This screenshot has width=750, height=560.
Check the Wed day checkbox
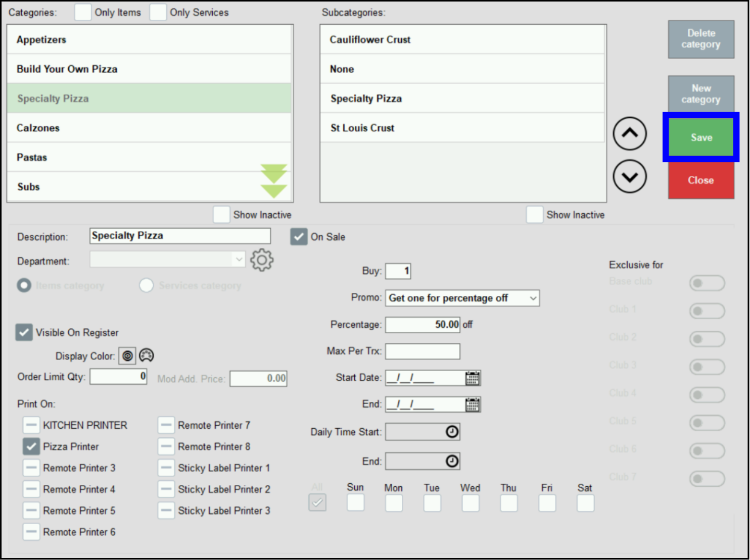coord(471,502)
